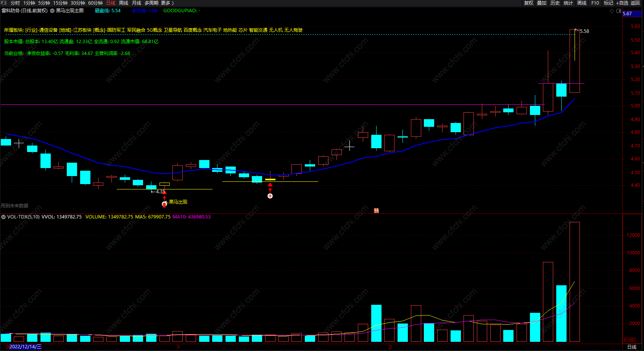Image resolution: width=644 pixels, height=351 pixels.
Task: Click the plus-circle signal marker under the yellow candle
Action: coord(270,196)
